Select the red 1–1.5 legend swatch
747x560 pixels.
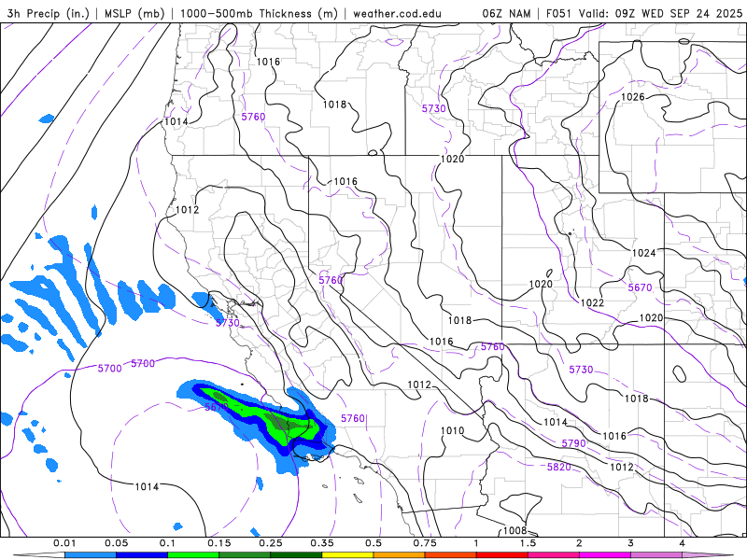coord(502,555)
